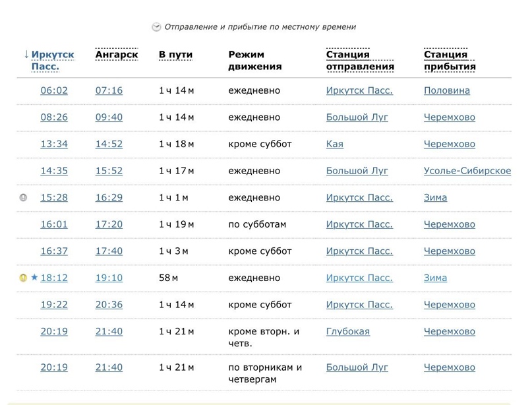The image size is (532, 405).
Task: Open the 06:02 departure train details
Action: [54, 90]
